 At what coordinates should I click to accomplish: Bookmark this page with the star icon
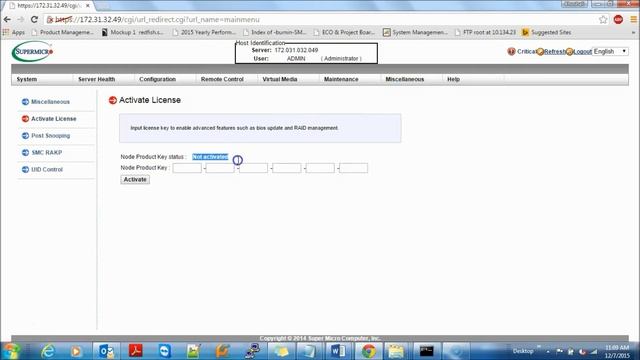(603, 20)
